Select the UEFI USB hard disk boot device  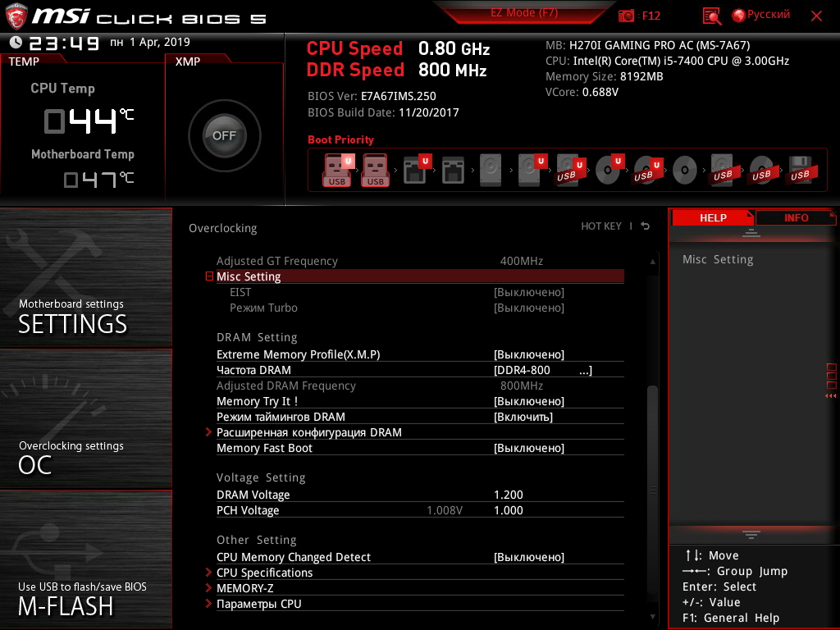point(569,170)
